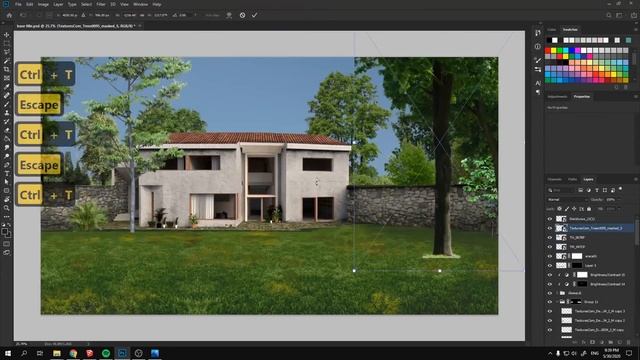Toggle visibility of the upper Brightness/Contrast layer
The height and width of the screenshot is (360, 640).
(550, 275)
